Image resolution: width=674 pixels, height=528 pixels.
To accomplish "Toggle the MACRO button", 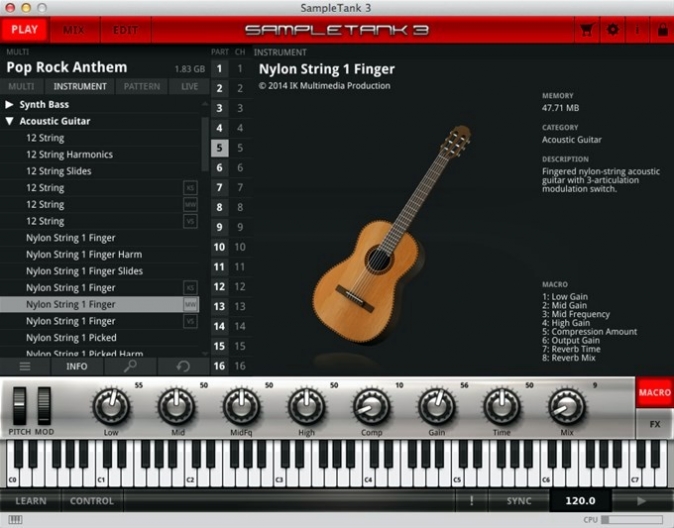I will [x=654, y=393].
